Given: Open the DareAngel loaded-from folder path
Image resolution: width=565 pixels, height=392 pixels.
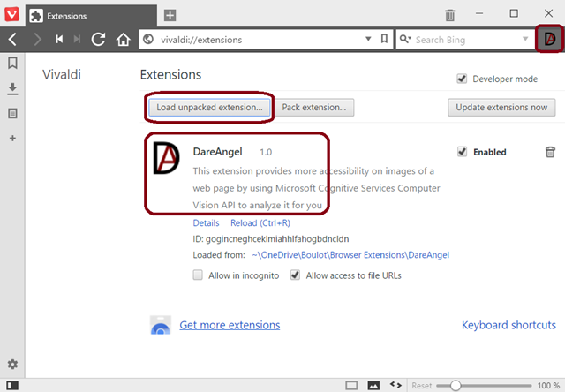Looking at the screenshot, I should point(350,255).
